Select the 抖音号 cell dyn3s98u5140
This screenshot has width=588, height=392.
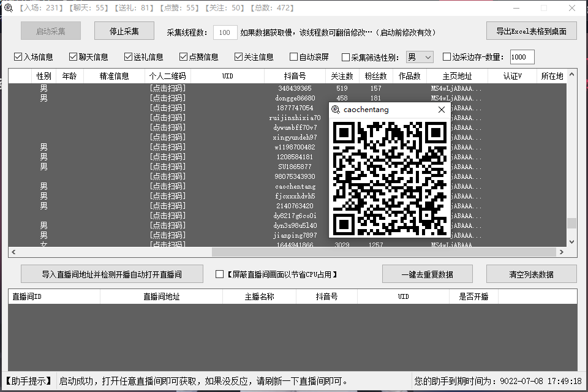pyautogui.click(x=295, y=225)
